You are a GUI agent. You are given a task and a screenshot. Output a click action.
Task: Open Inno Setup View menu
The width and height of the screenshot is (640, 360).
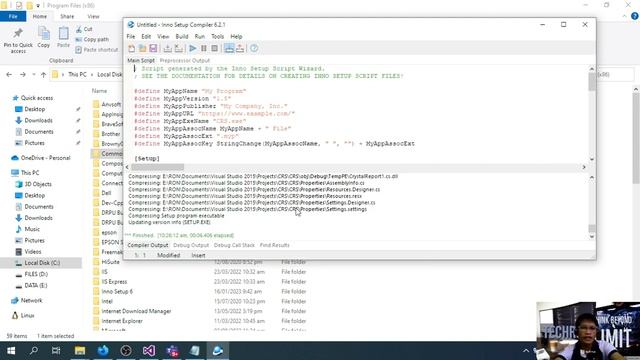pyautogui.click(x=163, y=36)
